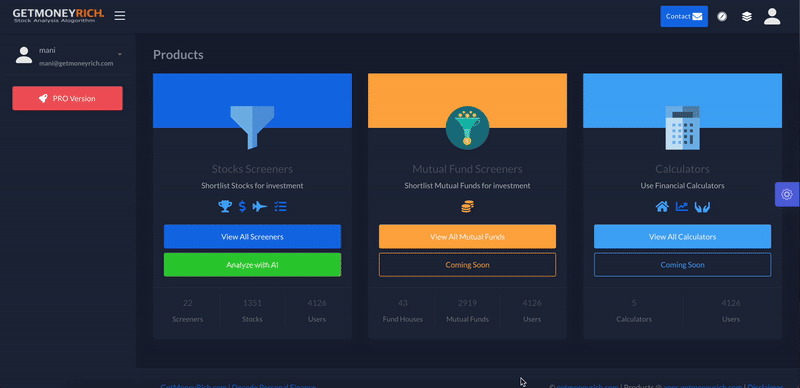Open the settings gear on the right edge
Screen dimensions: 800x388
pyautogui.click(x=787, y=195)
